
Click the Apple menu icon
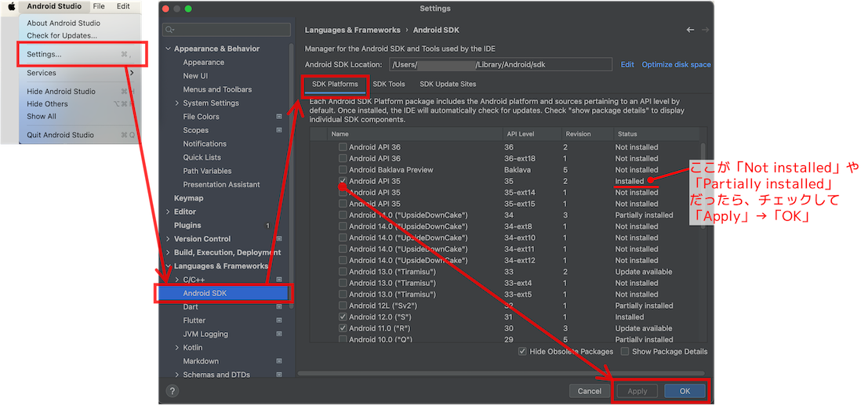[11, 6]
